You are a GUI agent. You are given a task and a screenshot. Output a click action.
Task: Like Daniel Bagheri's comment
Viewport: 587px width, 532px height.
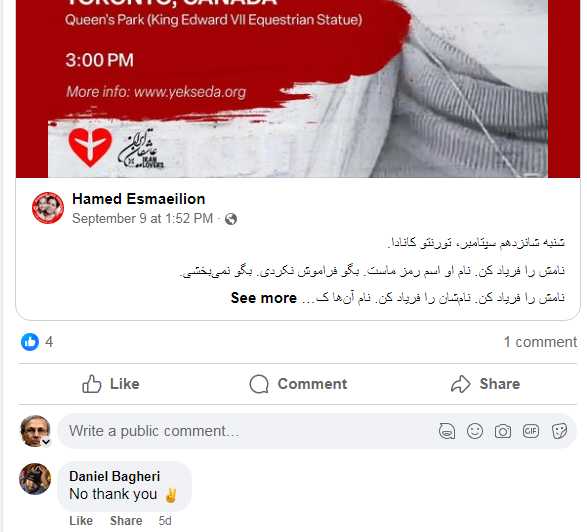click(x=81, y=521)
